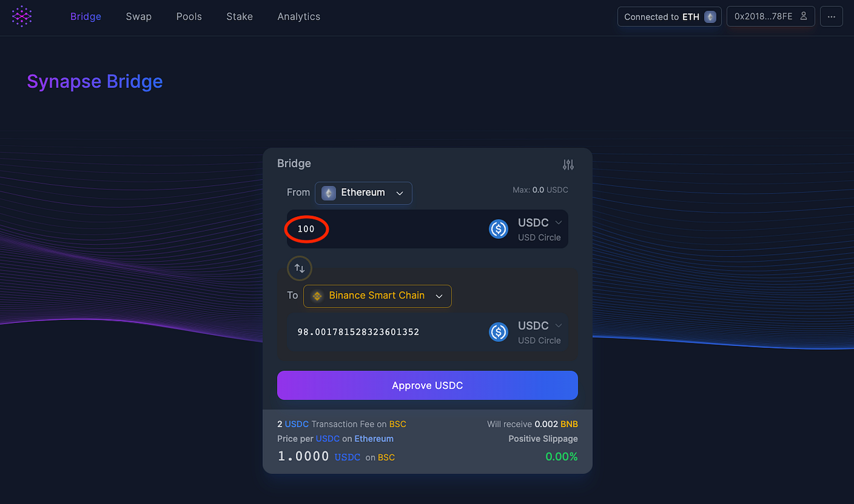Screen dimensions: 854x504
Task: Click Max: 0.0 USDC balance
Action: pyautogui.click(x=540, y=190)
